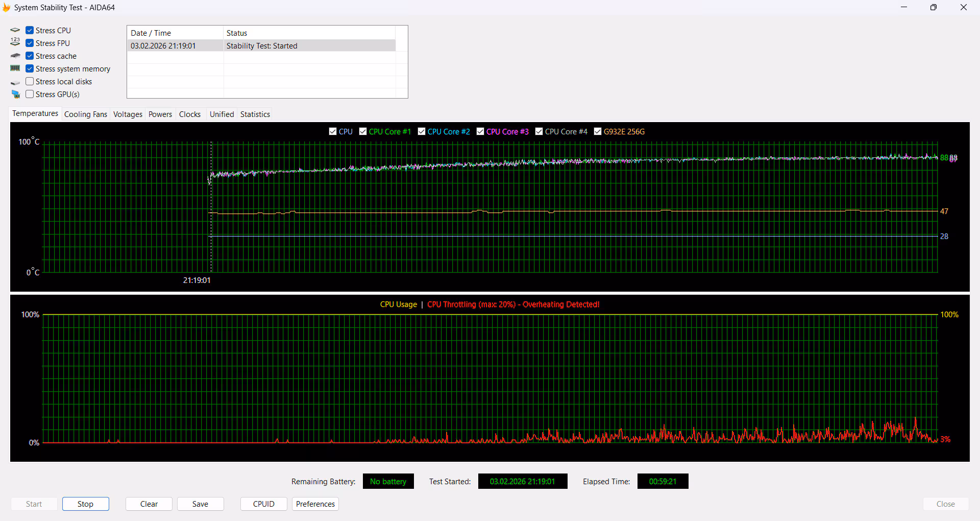Select the Stability Test Started log row

[261, 46]
